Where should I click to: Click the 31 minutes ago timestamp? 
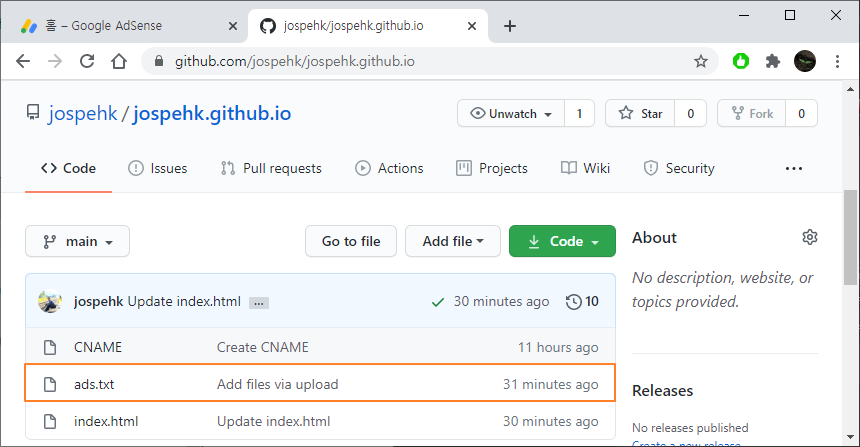click(x=551, y=384)
